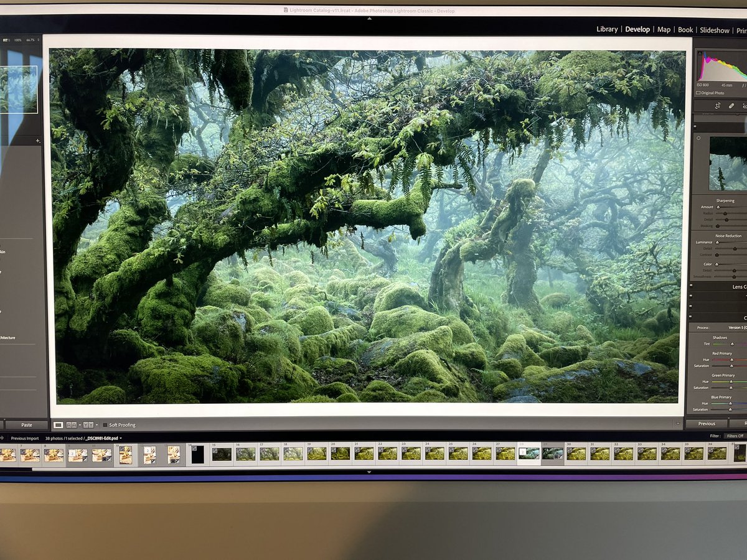Select the Crop Overlay tool icon
Image resolution: width=747 pixels, height=560 pixels.
tap(718, 106)
